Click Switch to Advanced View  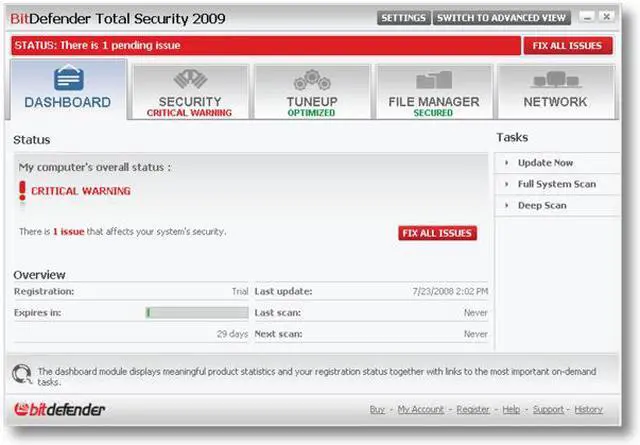(x=503, y=18)
